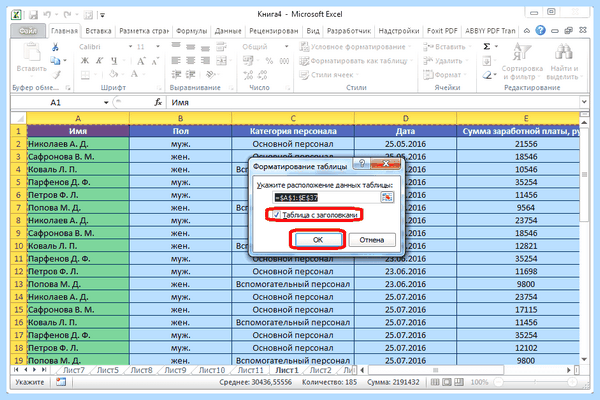Screen dimensions: 600x400
Task: Click the formula bar containing Имя
Action: point(373,103)
